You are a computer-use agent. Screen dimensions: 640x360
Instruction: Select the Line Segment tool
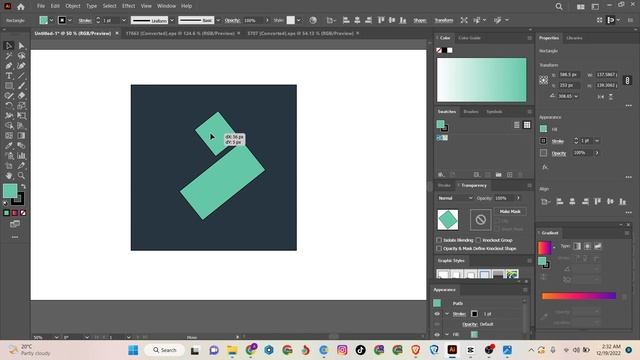[x=21, y=76]
